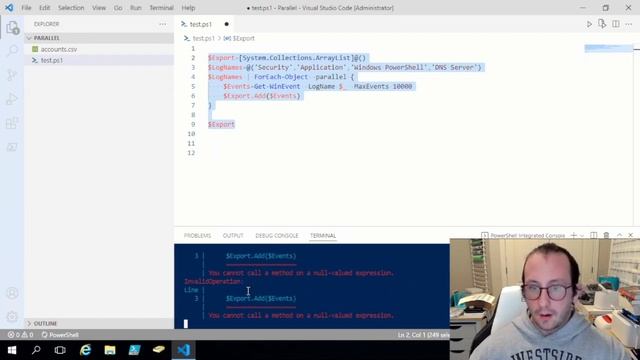Click test.ps1 in the breadcrumb
This screenshot has width=640, height=360.
pos(203,38)
